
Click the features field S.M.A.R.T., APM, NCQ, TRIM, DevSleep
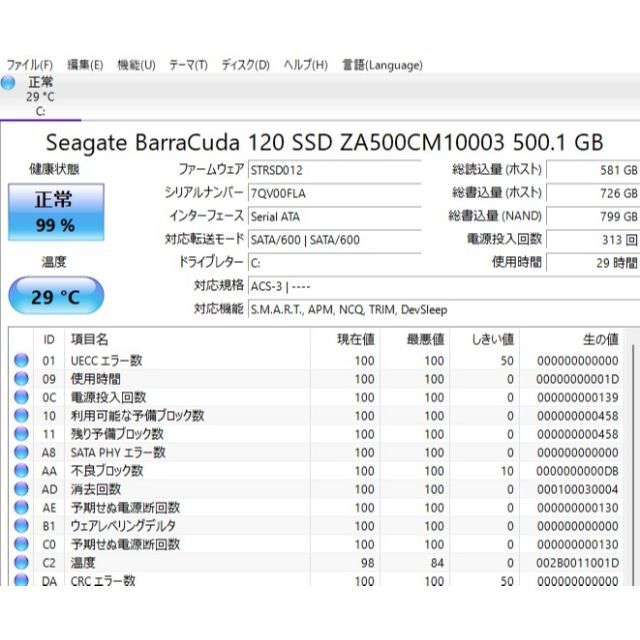[444, 309]
